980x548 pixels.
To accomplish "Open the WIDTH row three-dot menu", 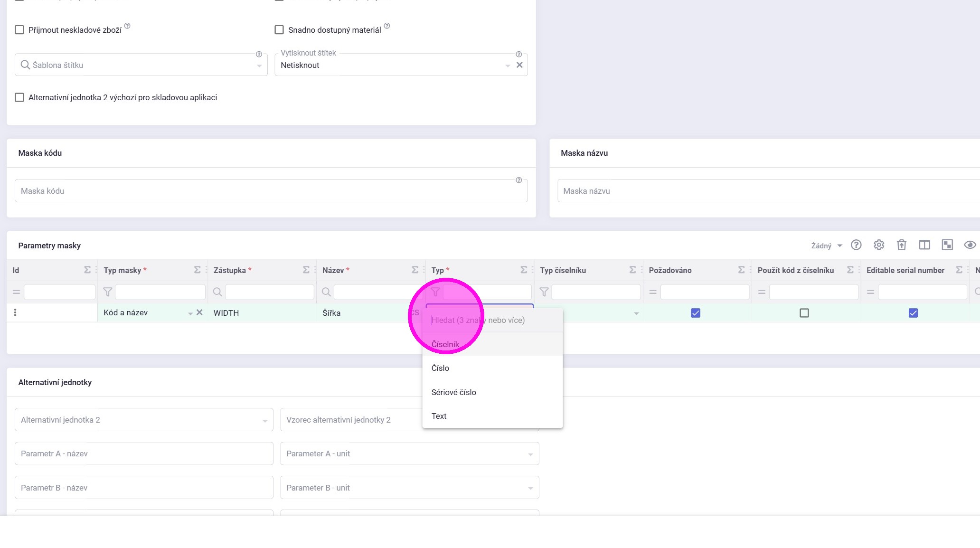I will pos(15,312).
